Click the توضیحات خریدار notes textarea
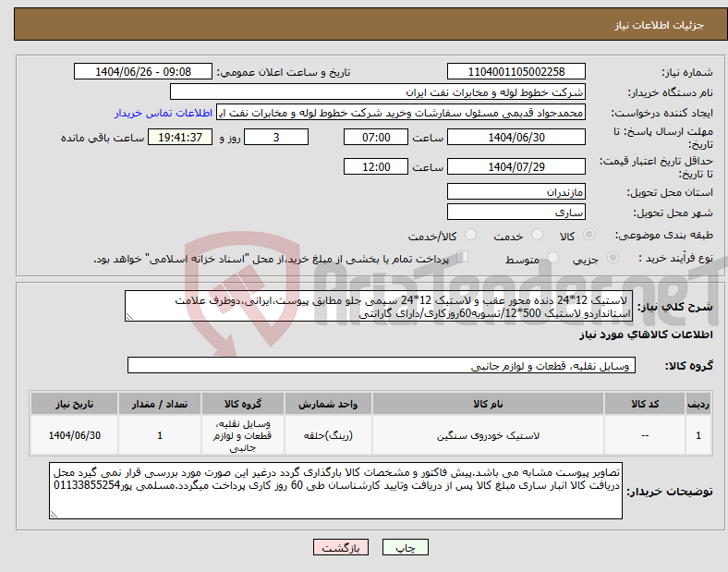 tap(335, 491)
